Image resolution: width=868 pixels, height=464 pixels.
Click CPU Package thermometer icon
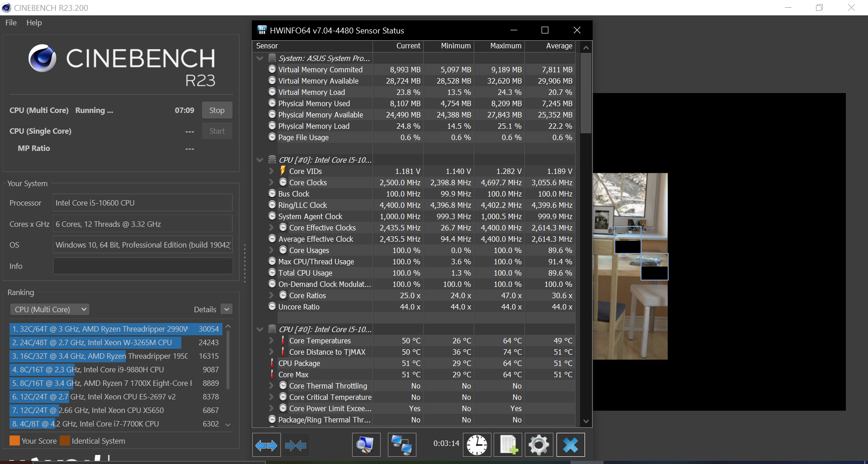click(272, 363)
